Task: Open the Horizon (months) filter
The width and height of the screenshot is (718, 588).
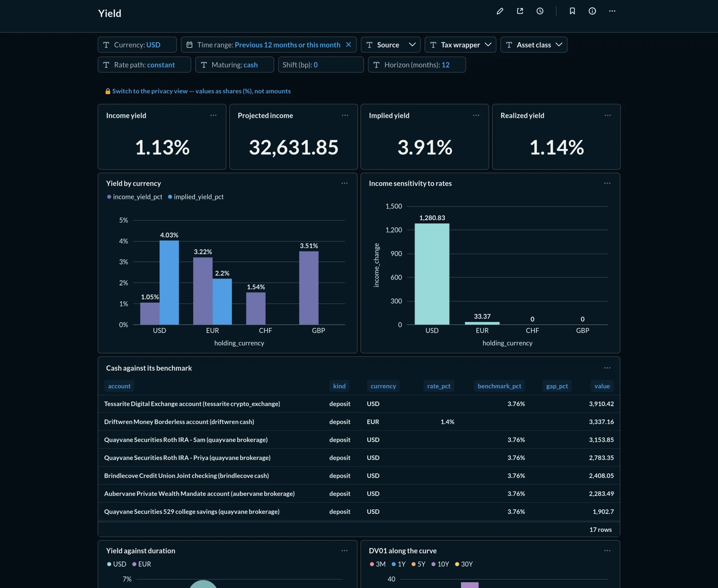Action: coord(417,65)
